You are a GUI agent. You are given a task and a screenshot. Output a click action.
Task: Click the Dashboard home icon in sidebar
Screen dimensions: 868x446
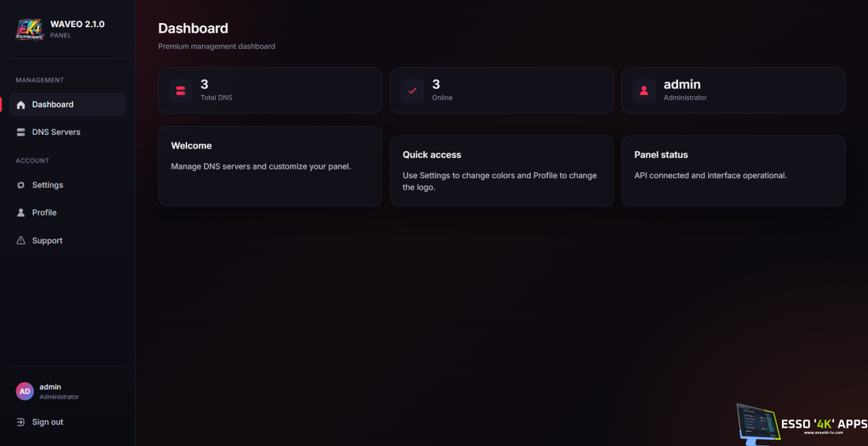[20, 105]
